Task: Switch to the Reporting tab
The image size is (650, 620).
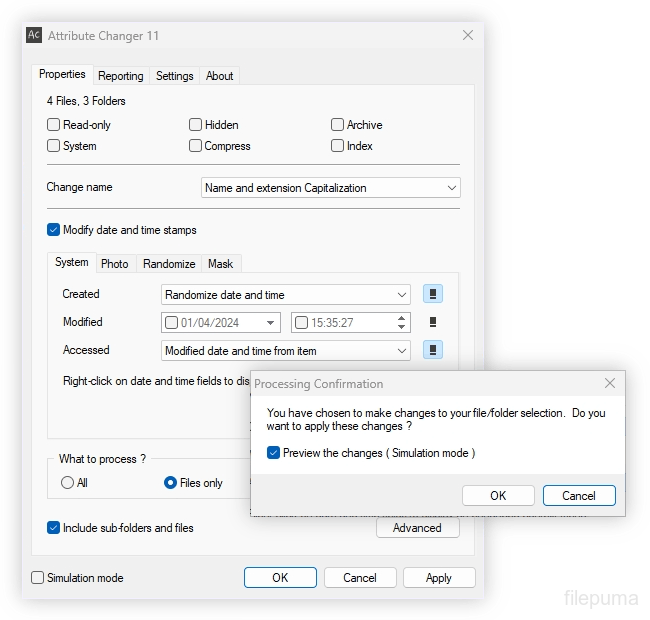Action: point(121,76)
